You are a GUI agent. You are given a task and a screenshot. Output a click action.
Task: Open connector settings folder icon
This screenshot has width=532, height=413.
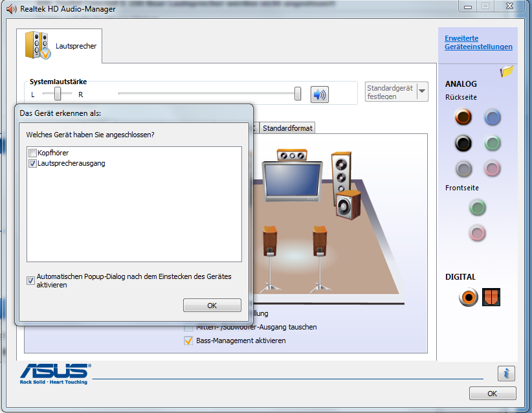point(507,71)
